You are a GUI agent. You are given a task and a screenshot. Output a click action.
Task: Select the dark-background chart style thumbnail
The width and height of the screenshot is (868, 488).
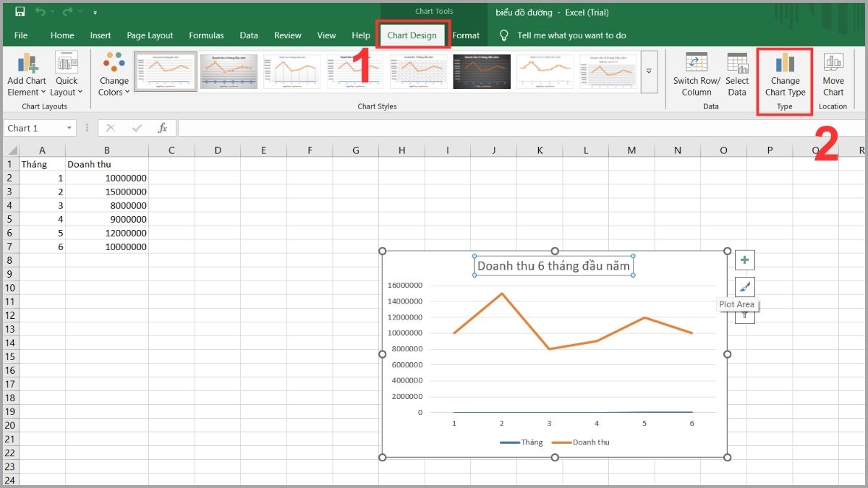[x=482, y=72]
